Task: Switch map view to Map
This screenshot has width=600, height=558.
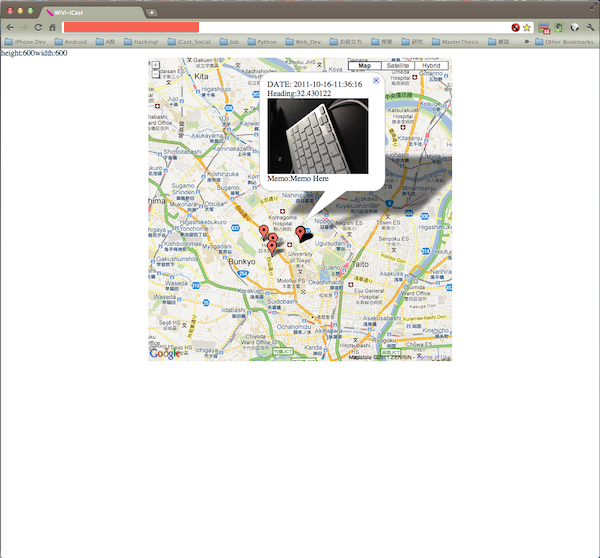Action: click(x=365, y=65)
